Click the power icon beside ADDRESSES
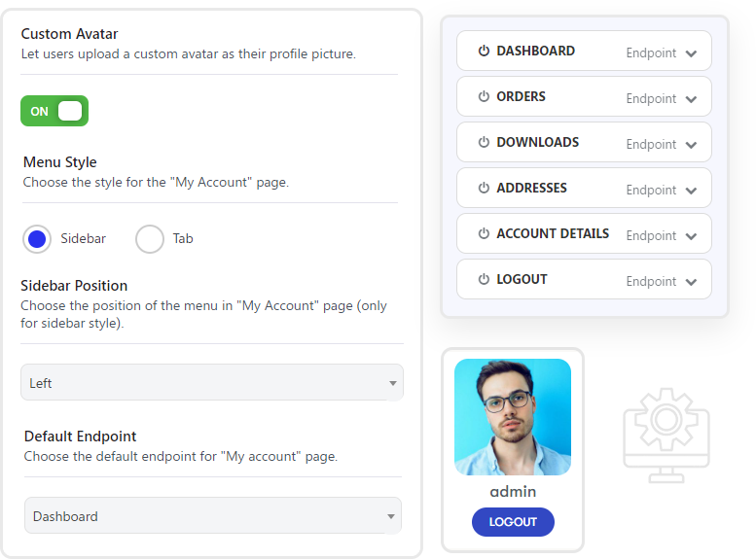The height and width of the screenshot is (559, 756). coord(484,188)
